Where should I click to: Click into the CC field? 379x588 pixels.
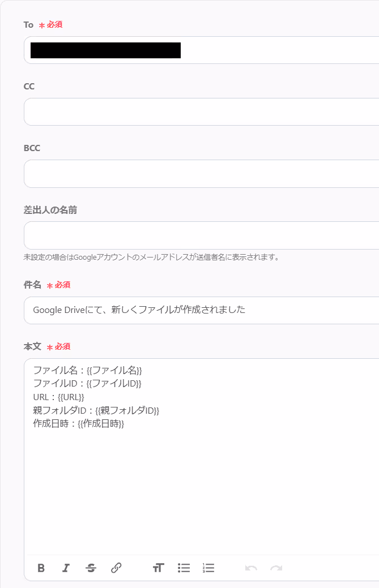(202, 111)
